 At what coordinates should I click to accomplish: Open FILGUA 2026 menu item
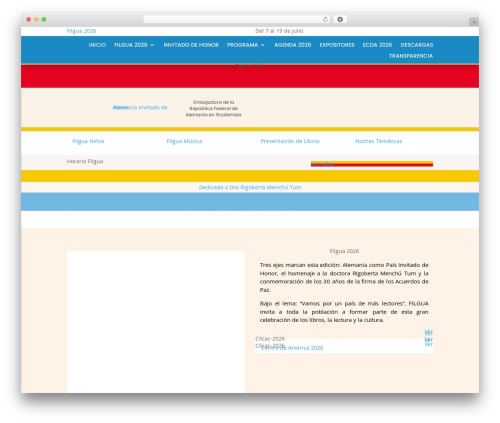pyautogui.click(x=131, y=45)
